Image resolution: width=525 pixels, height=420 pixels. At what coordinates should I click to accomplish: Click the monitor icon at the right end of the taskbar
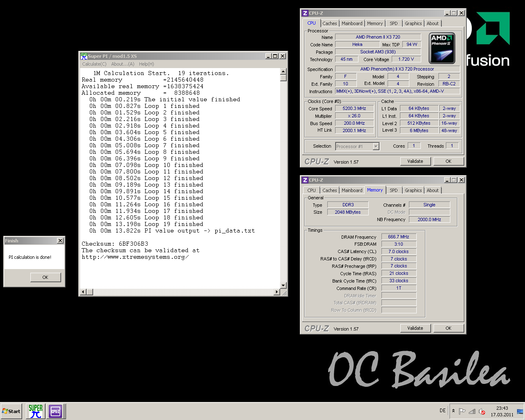pyautogui.click(x=520, y=411)
